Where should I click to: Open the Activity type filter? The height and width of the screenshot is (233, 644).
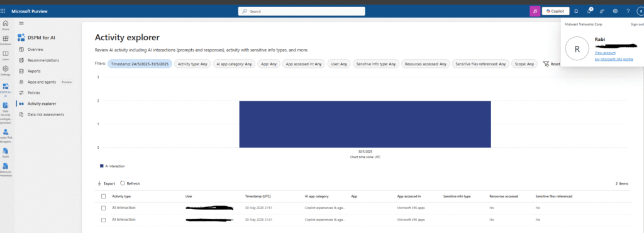(192, 64)
